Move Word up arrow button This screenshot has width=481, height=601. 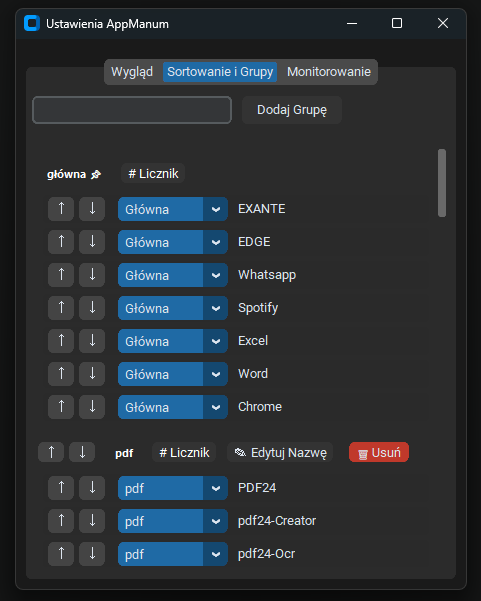61,374
